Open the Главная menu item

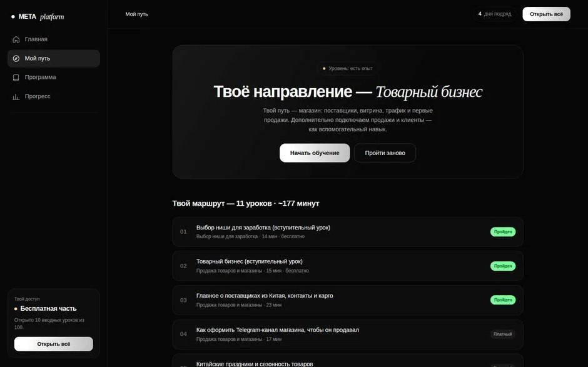[54, 39]
